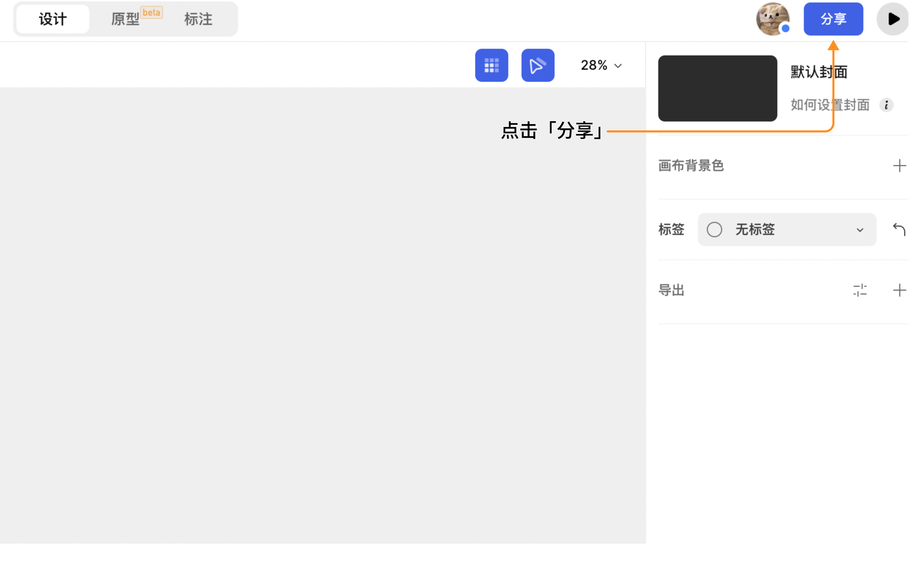Viewport: 924px width, 581px height.
Task: Toggle the multiplayer cursor icon
Action: pyautogui.click(x=538, y=65)
